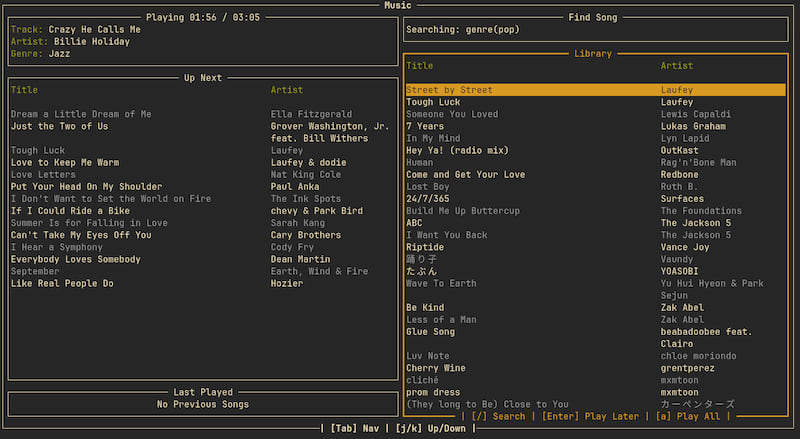Image resolution: width=800 pixels, height=439 pixels.
Task: Click the Last Played panel title
Action: pos(202,392)
